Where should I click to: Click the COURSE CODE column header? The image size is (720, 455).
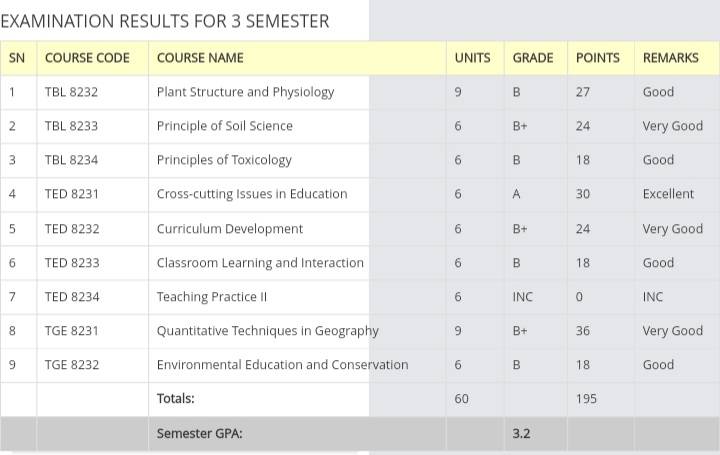pyautogui.click(x=87, y=58)
